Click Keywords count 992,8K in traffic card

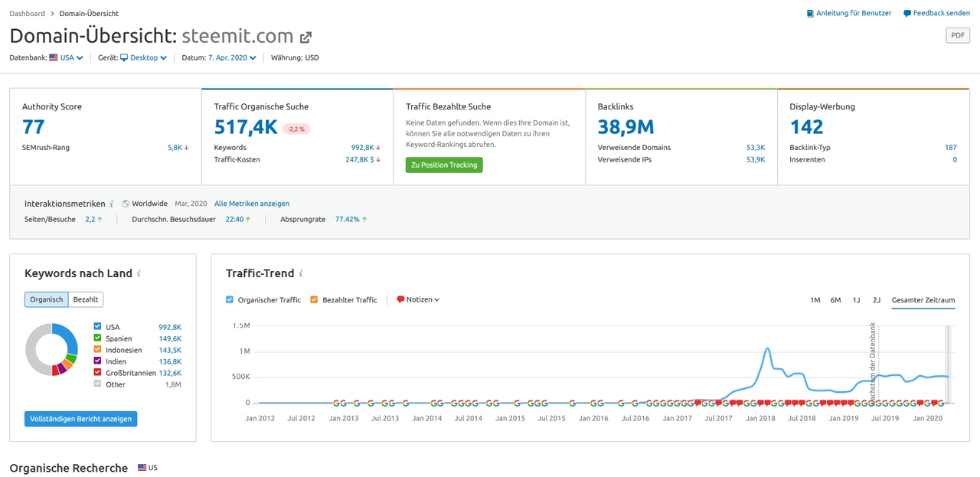(362, 148)
